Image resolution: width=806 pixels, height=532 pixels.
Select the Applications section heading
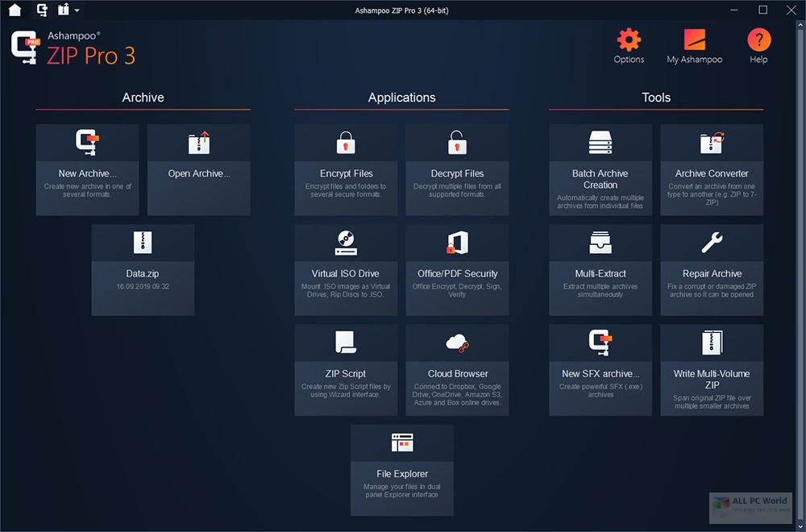tap(401, 98)
